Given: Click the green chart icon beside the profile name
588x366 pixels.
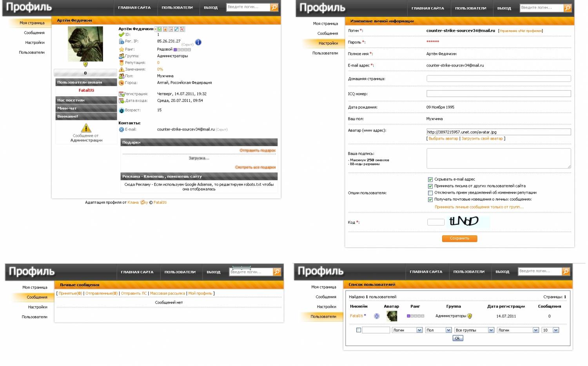Looking at the screenshot, I should [160, 29].
